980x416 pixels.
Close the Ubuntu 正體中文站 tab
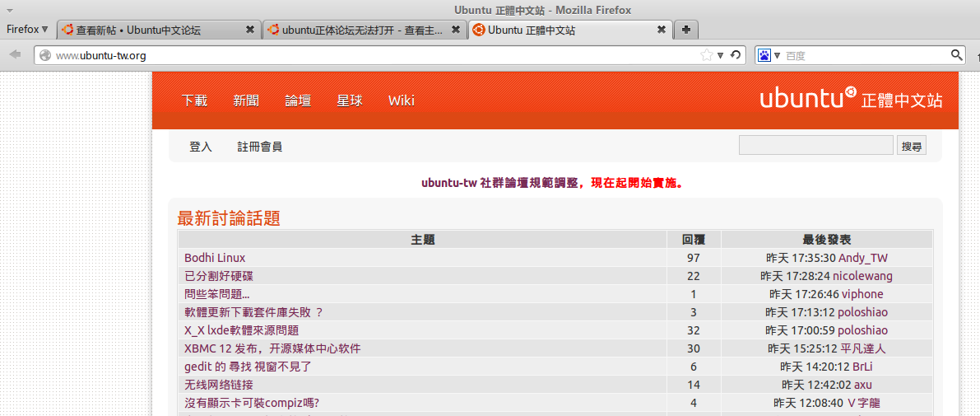[x=662, y=30]
